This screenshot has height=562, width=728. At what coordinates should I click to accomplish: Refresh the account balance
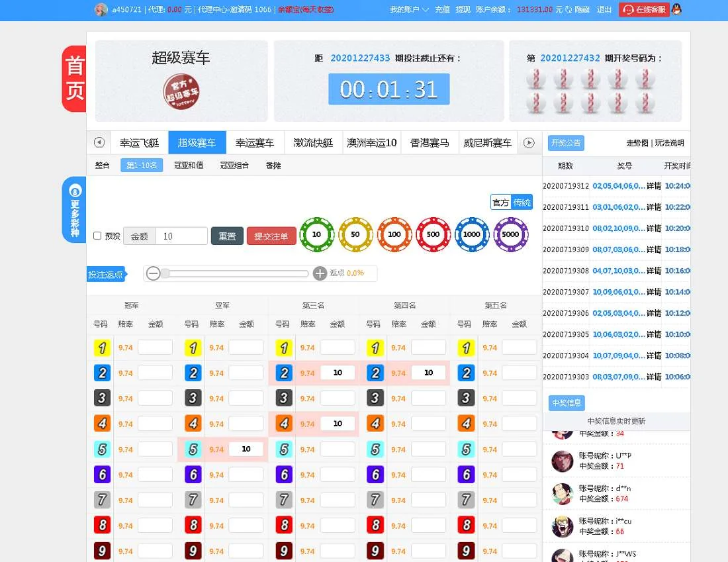point(569,10)
